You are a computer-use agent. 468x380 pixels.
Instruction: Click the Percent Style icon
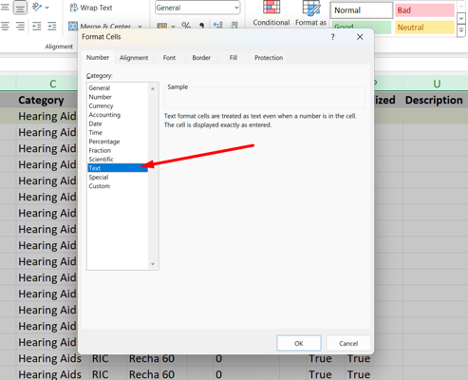[x=186, y=26]
